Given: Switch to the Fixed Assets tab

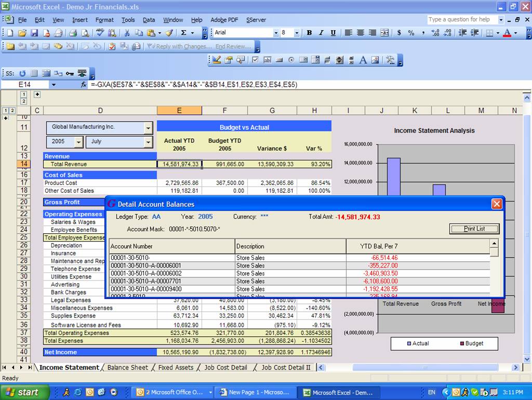Looking at the screenshot, I should [x=176, y=367].
